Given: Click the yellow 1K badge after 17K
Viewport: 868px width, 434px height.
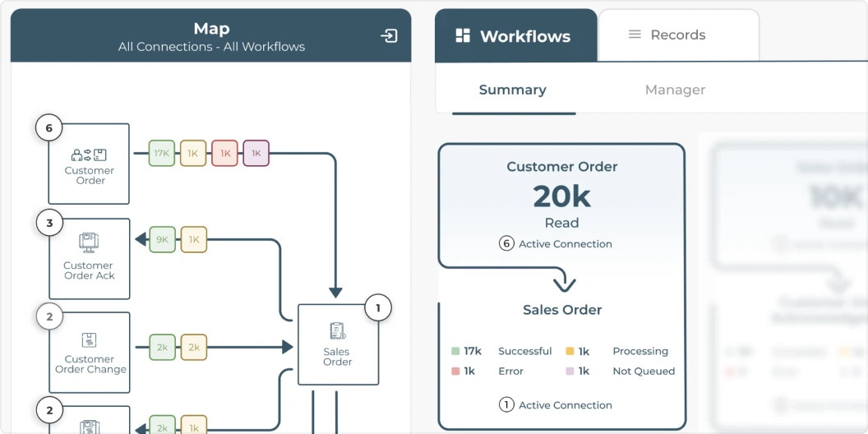Looking at the screenshot, I should [193, 154].
